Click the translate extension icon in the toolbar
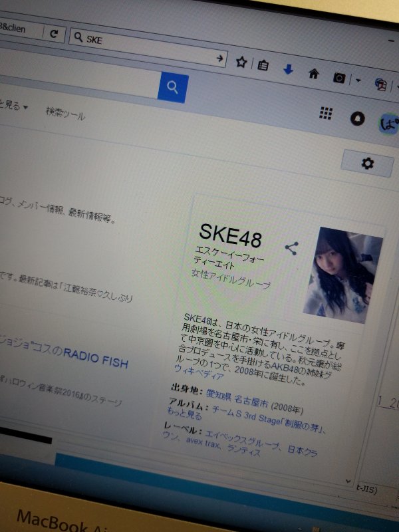The height and width of the screenshot is (532, 399). pyautogui.click(x=381, y=84)
